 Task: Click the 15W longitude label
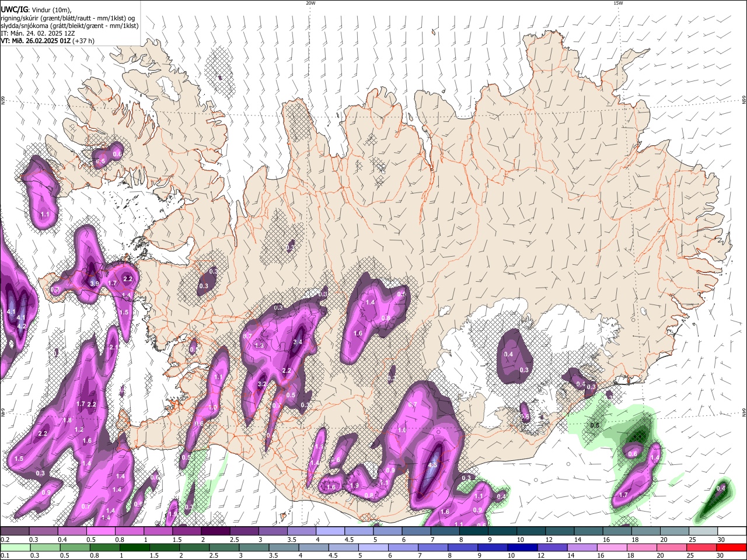pyautogui.click(x=618, y=3)
